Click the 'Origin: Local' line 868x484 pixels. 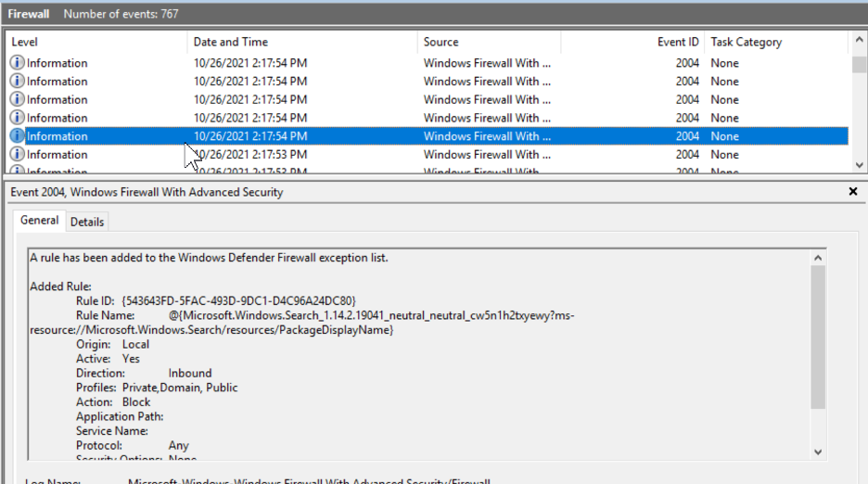[112, 344]
